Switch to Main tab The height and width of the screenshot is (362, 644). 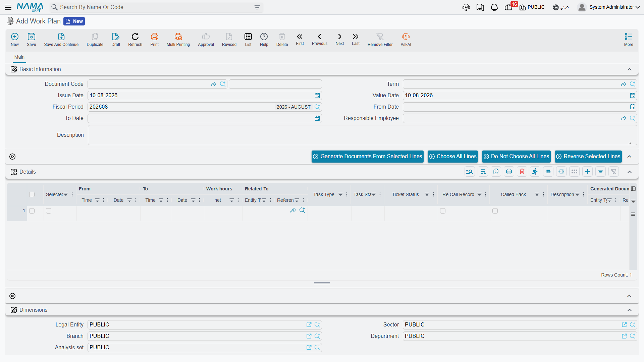click(x=19, y=57)
